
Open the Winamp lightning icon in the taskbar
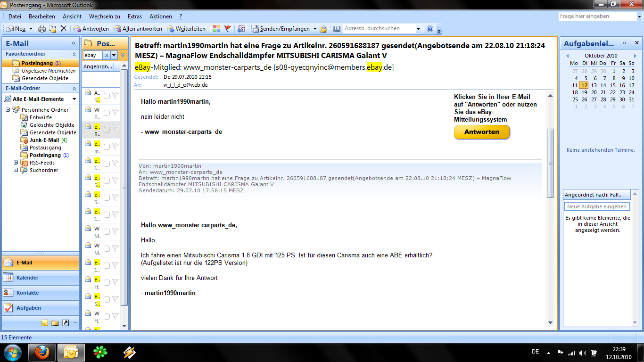(x=129, y=352)
